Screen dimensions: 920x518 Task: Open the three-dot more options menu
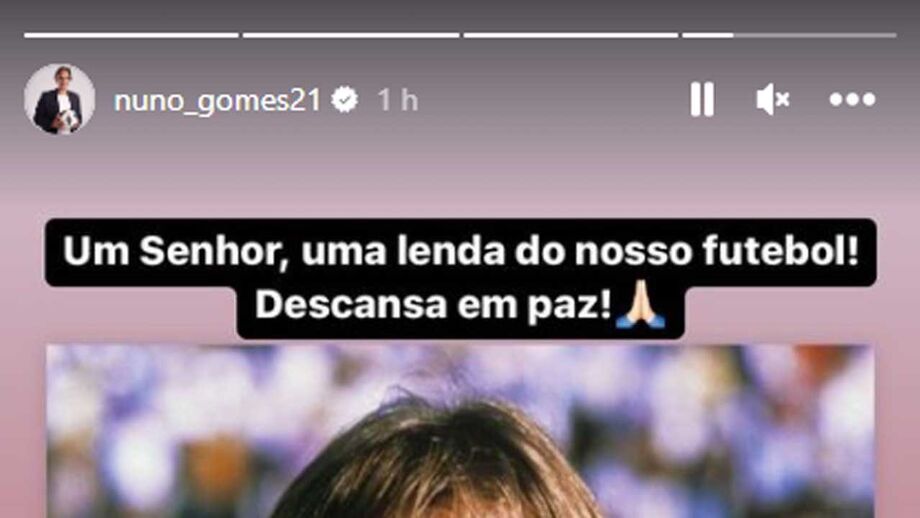852,99
